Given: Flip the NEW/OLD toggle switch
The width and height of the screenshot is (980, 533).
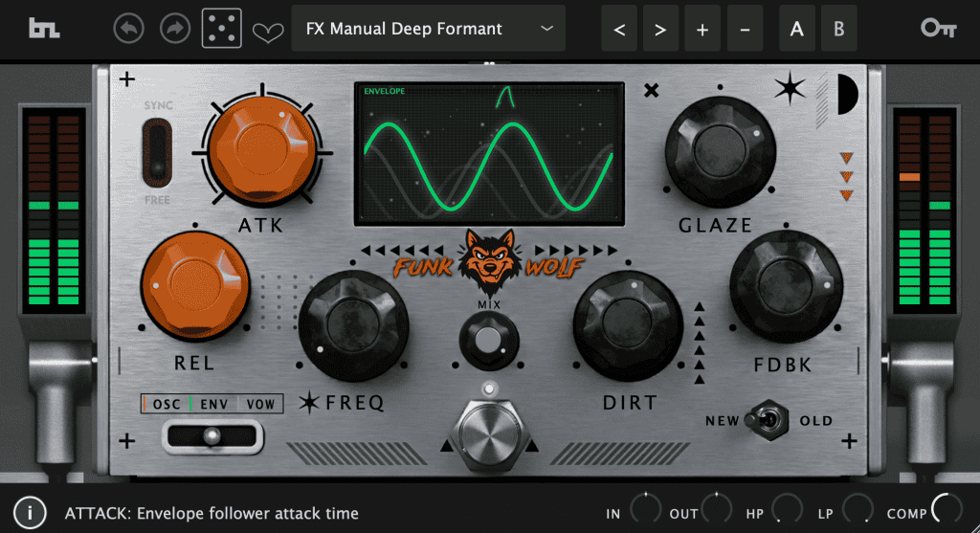Looking at the screenshot, I should 768,420.
